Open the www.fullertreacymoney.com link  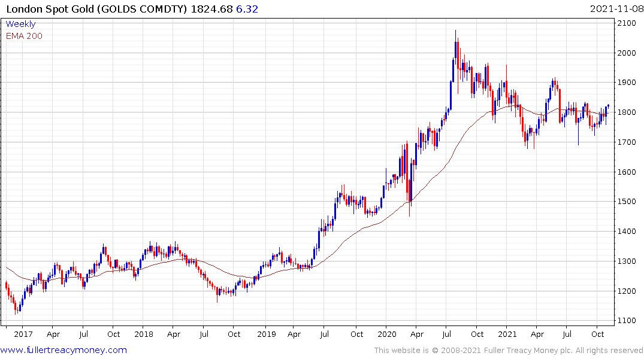pyautogui.click(x=64, y=350)
